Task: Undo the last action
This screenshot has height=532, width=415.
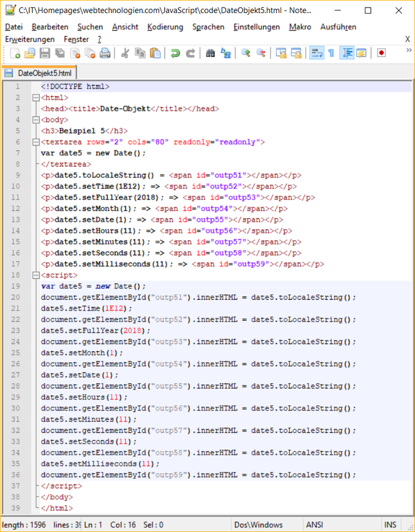Action: click(175, 53)
